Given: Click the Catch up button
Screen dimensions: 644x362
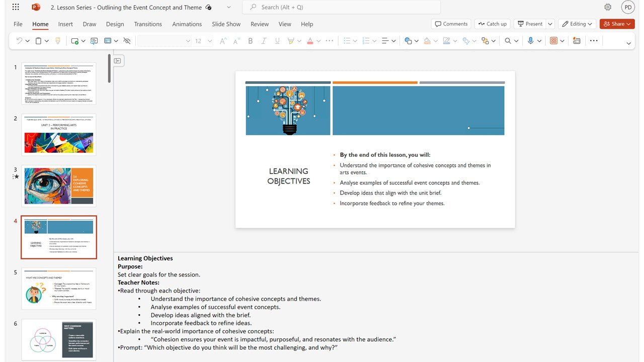Looking at the screenshot, I should (x=492, y=24).
